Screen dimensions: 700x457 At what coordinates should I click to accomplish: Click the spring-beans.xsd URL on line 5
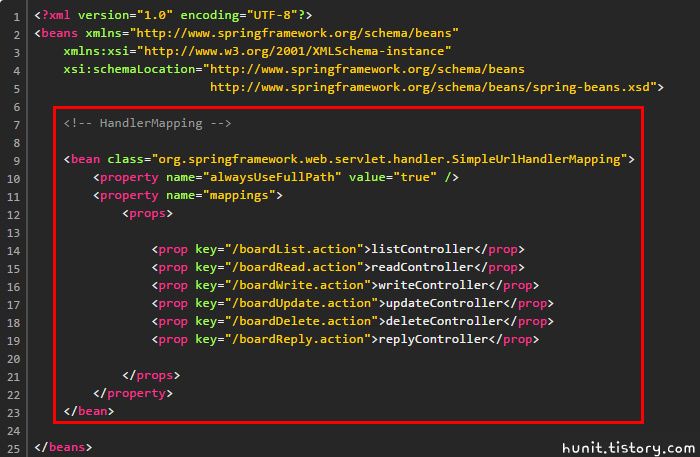(x=433, y=87)
